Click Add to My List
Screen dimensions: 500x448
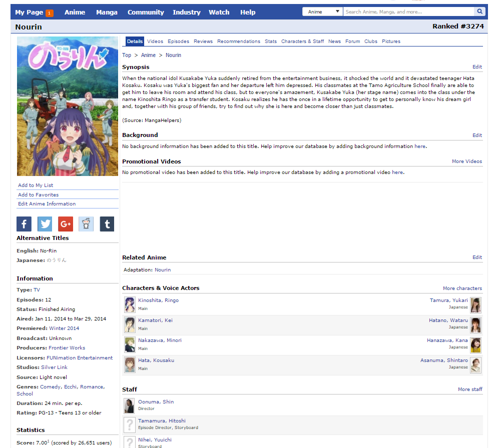(x=36, y=185)
